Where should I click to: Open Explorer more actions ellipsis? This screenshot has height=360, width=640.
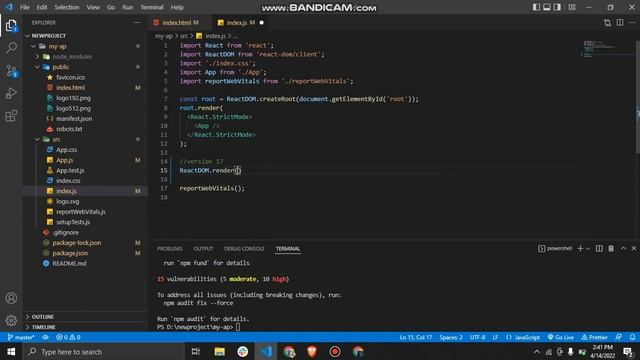pos(137,23)
